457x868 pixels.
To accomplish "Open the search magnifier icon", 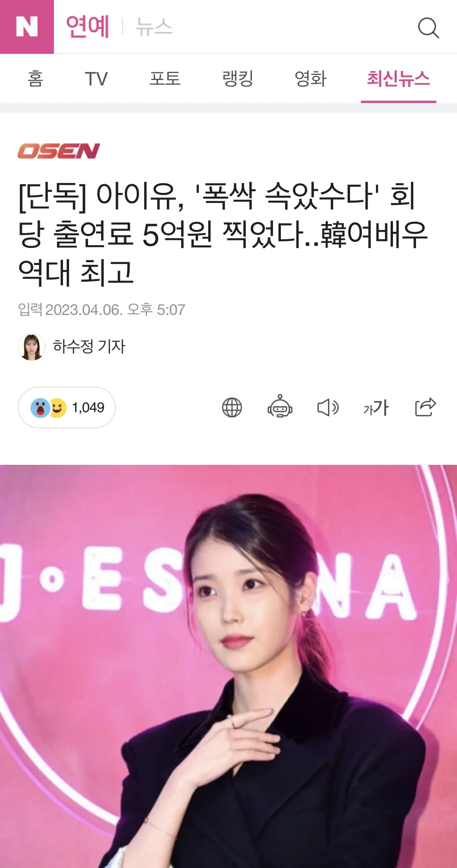I will click(428, 28).
